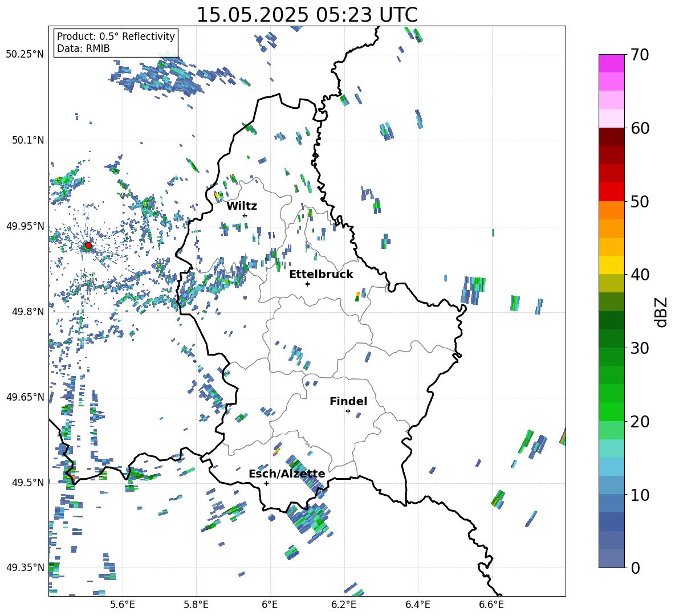The width and height of the screenshot is (675, 616).
Task: Click the 50.1°N latitude label
Action: (28, 140)
